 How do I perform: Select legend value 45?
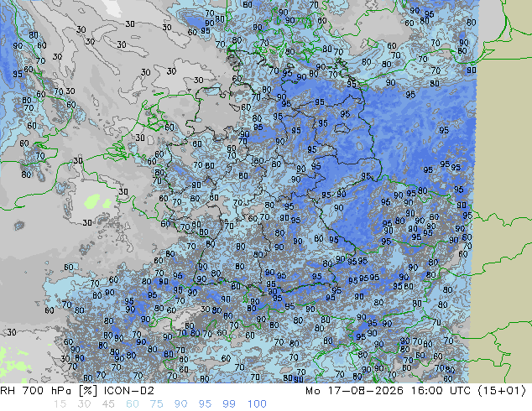click(108, 404)
